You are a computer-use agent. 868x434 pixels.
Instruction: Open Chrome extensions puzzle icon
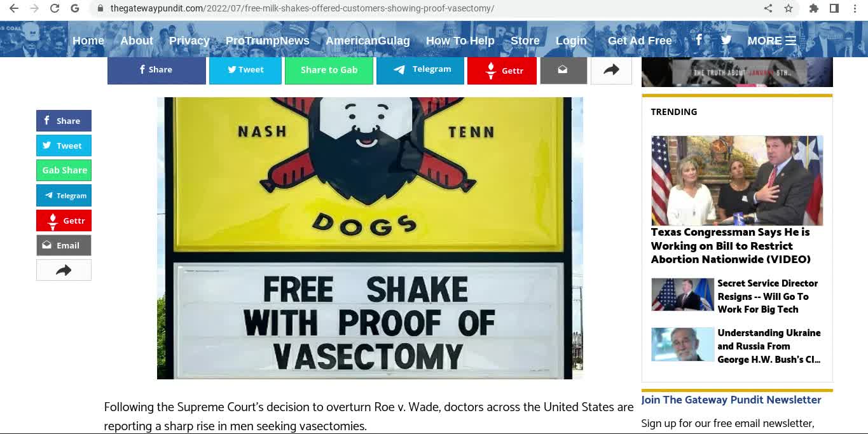point(813,8)
